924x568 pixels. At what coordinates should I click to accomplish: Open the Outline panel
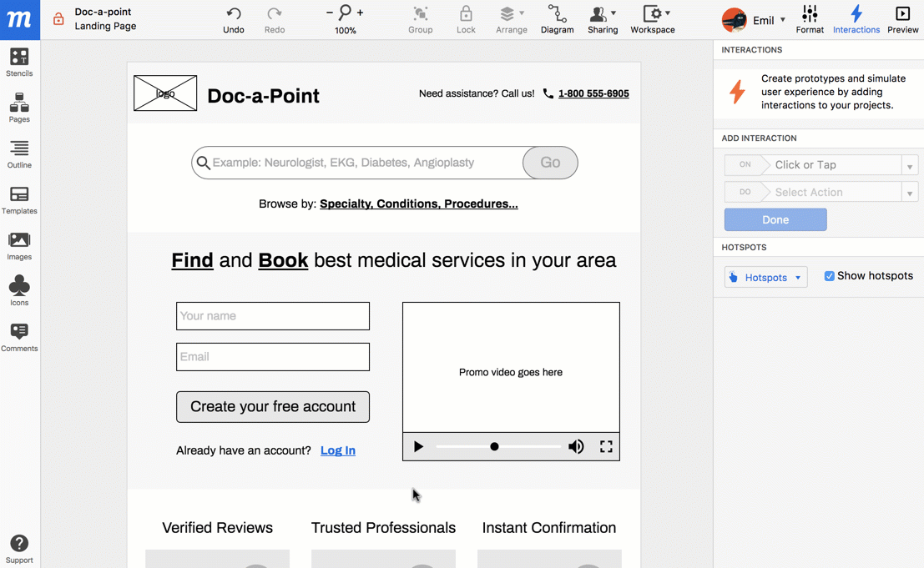tap(19, 154)
